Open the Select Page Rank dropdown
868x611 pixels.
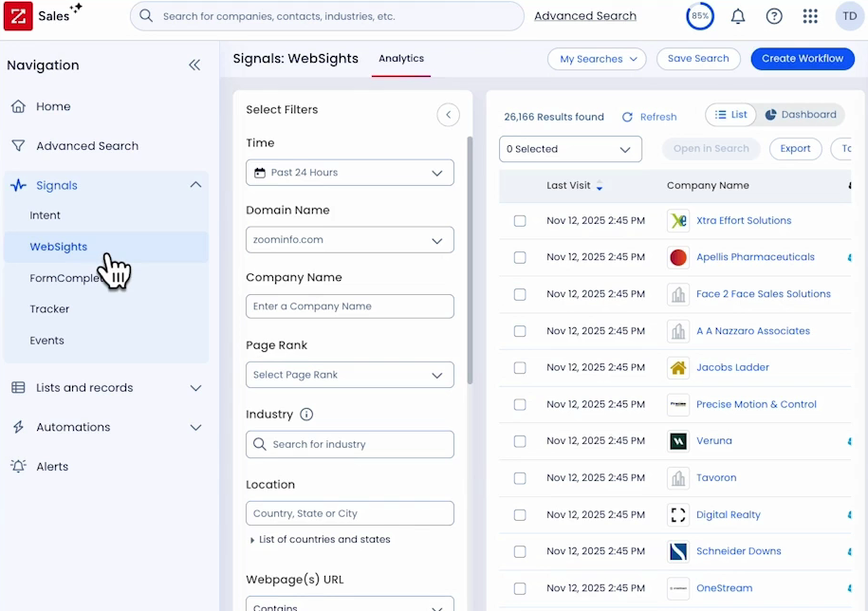pyautogui.click(x=350, y=375)
